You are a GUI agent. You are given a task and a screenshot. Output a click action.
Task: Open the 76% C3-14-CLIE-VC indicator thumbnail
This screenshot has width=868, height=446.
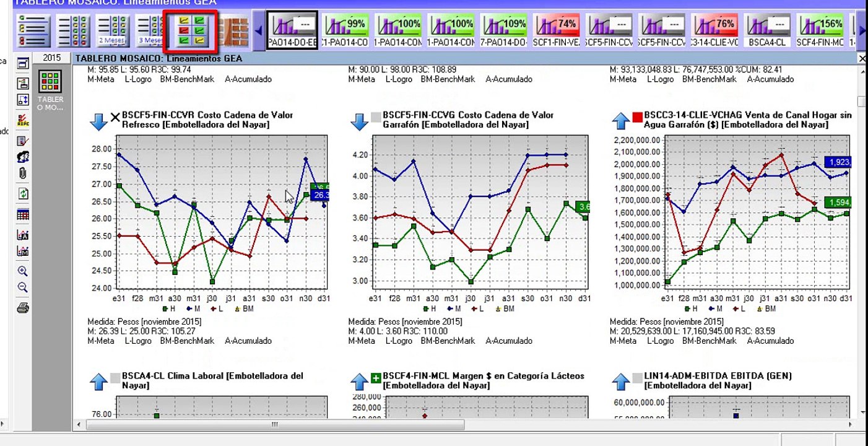click(715, 30)
